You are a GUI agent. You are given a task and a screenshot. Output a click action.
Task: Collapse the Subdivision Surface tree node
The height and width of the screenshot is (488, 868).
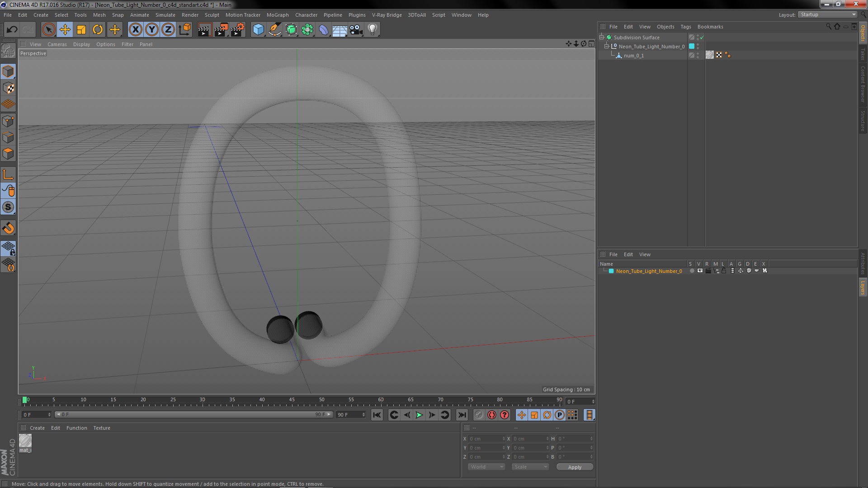click(x=602, y=38)
